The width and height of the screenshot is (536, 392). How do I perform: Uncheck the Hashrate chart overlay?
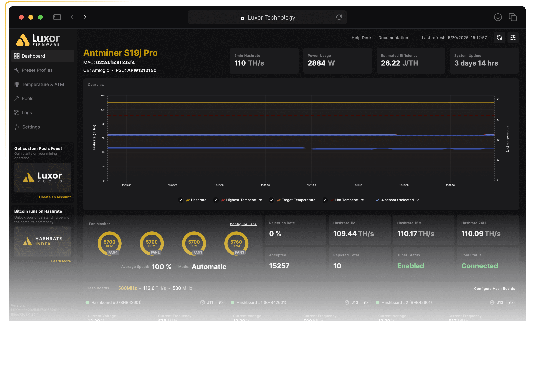click(181, 200)
